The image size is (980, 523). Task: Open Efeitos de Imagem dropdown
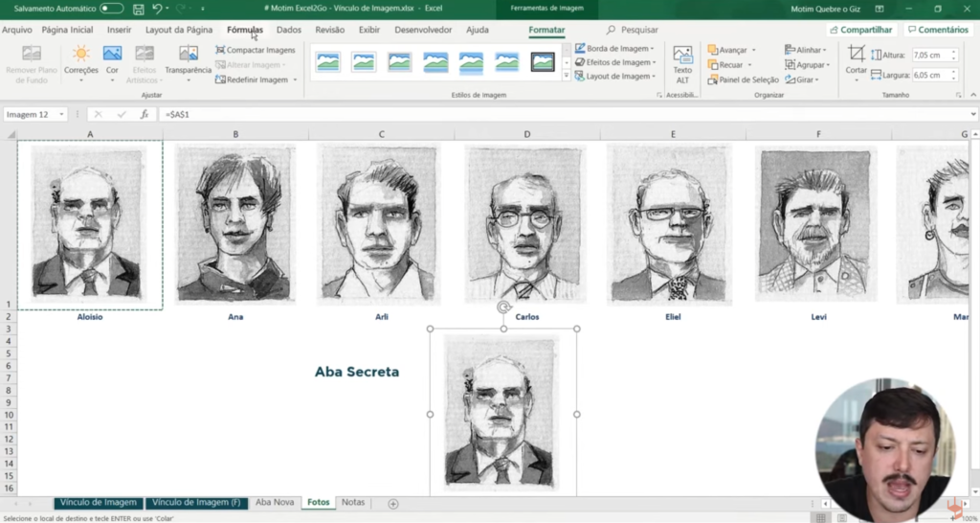point(615,62)
